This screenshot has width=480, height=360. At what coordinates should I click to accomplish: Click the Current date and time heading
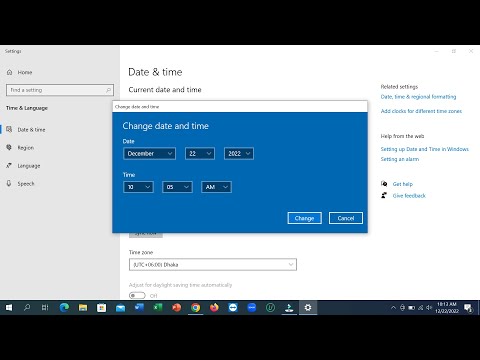point(165,90)
